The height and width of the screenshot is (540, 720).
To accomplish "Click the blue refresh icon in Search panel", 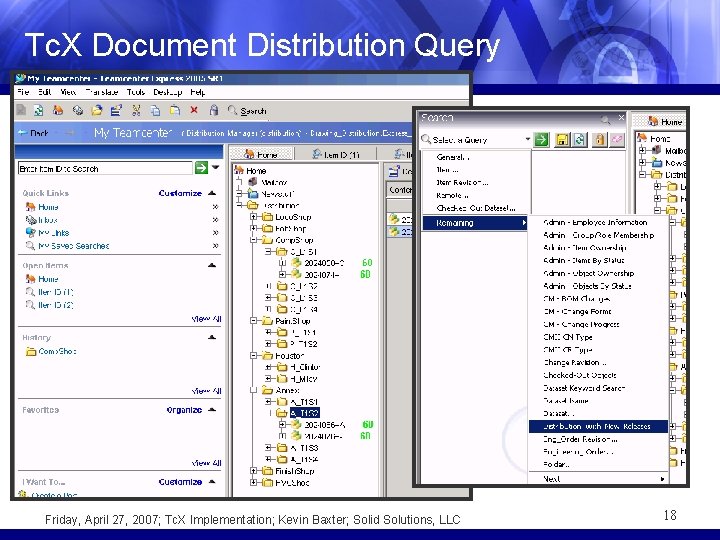I will tap(579, 140).
